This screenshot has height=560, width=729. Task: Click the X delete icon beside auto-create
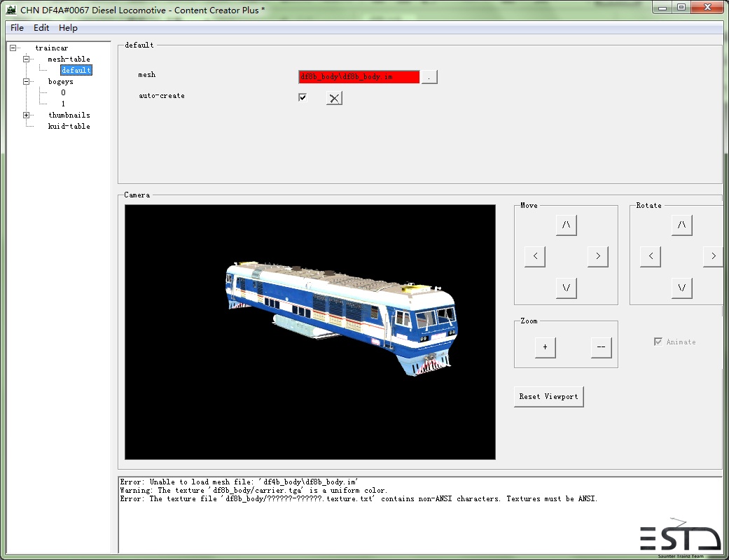334,98
